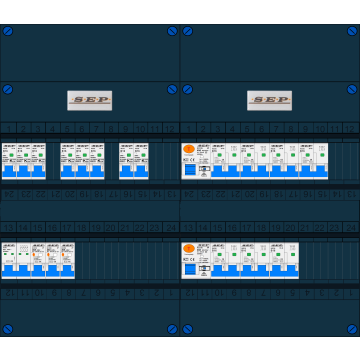The width and height of the screenshot is (360, 360).
Task: Click upright label 24 on the left panel's lower strip
Action: click(171, 228)
